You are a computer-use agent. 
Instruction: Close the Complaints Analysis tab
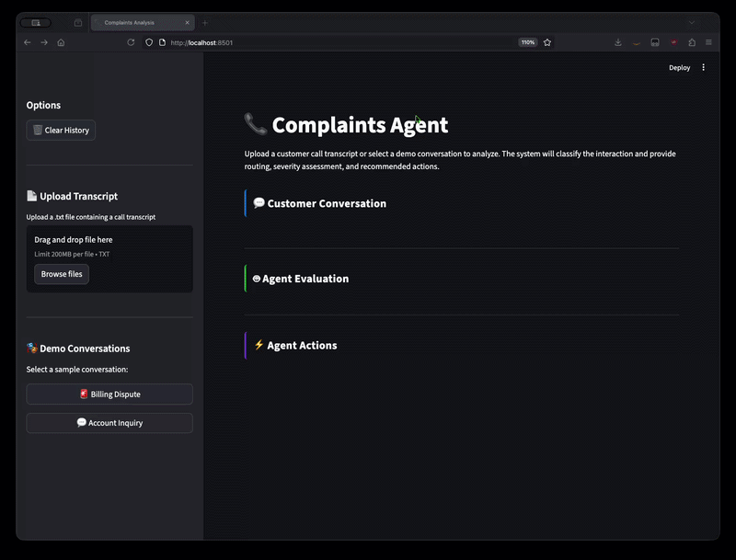click(187, 22)
